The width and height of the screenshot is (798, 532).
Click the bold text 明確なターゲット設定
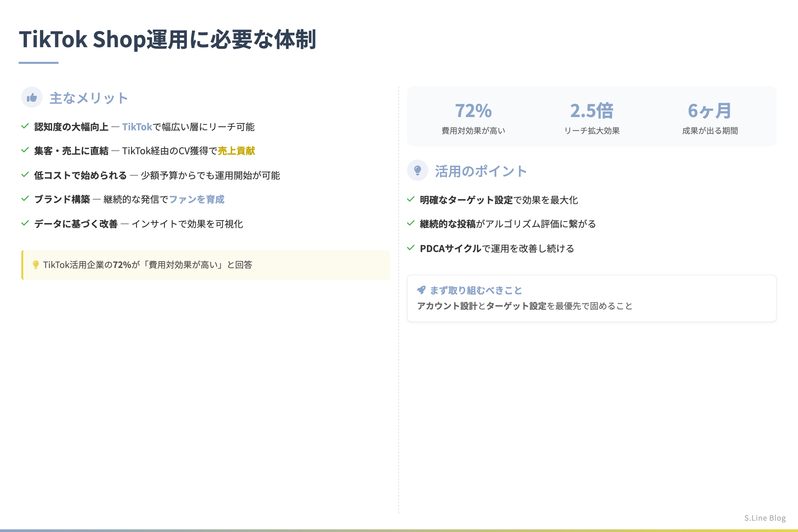[466, 200]
